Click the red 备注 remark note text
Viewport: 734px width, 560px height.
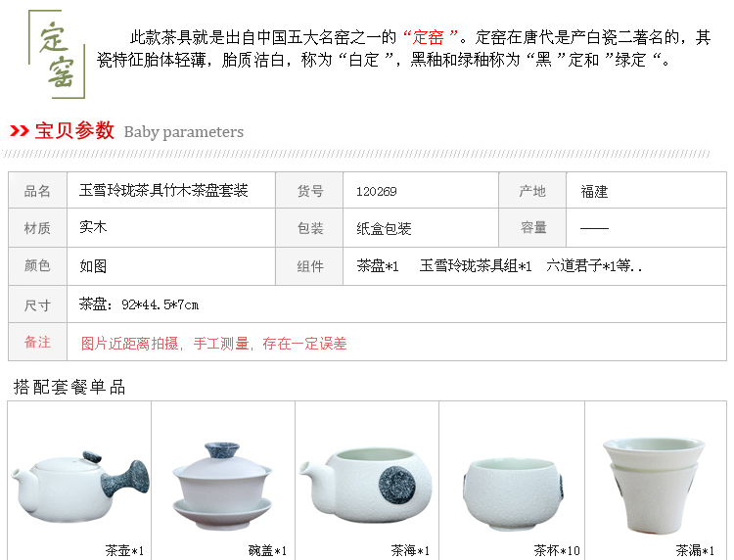pyautogui.click(x=213, y=344)
